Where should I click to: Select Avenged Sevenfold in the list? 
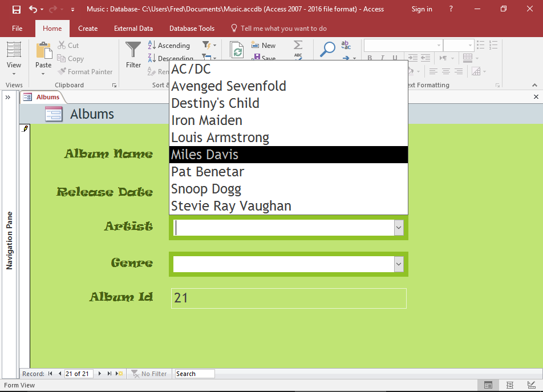click(289, 86)
